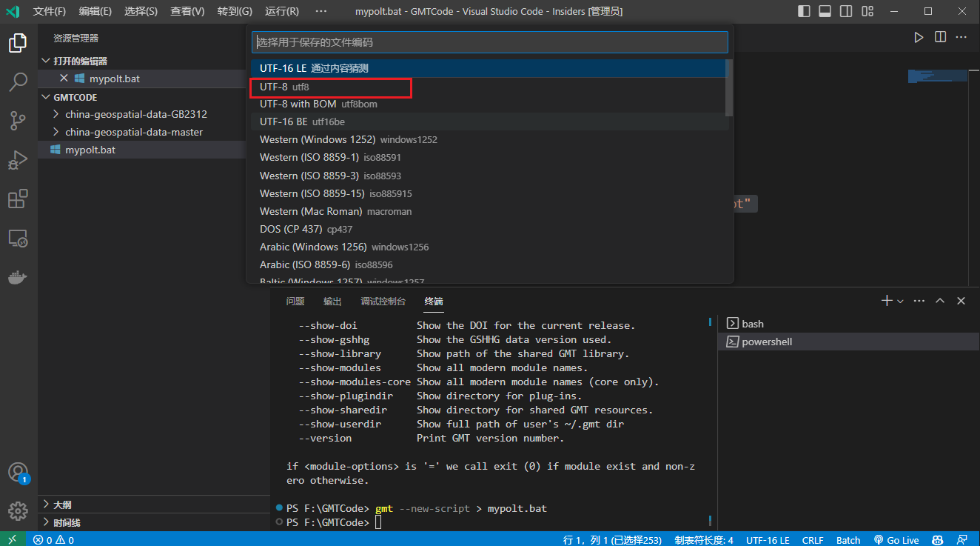980x546 pixels.
Task: Open the 编辑(E) menu
Action: [95, 11]
